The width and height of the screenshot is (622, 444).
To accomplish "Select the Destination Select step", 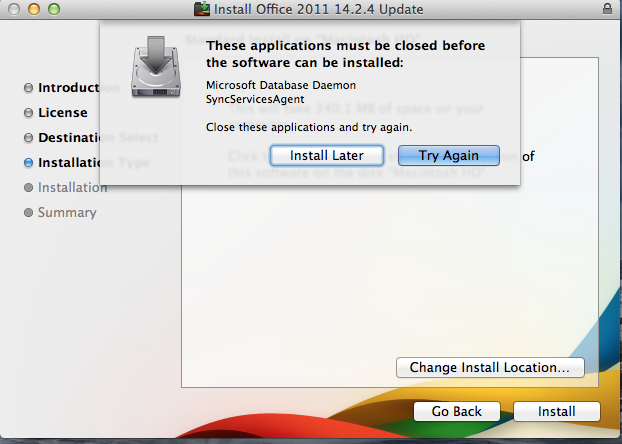I will [x=98, y=137].
